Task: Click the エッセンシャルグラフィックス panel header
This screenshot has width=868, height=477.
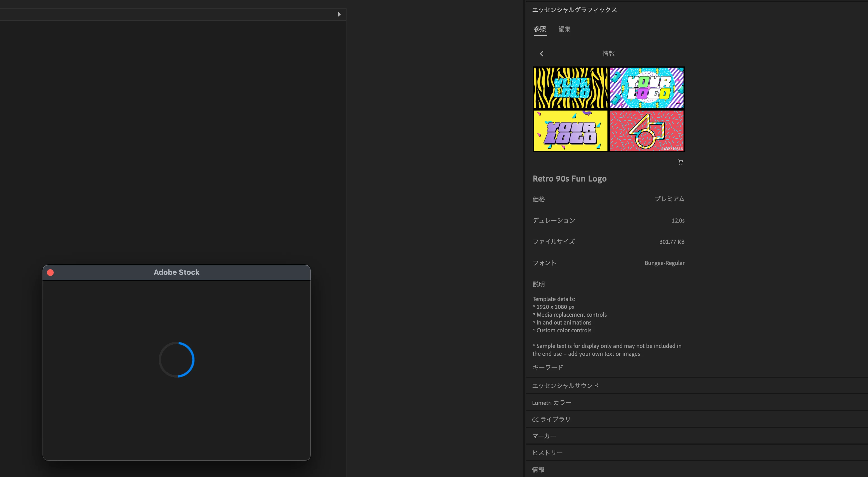Action: (574, 10)
